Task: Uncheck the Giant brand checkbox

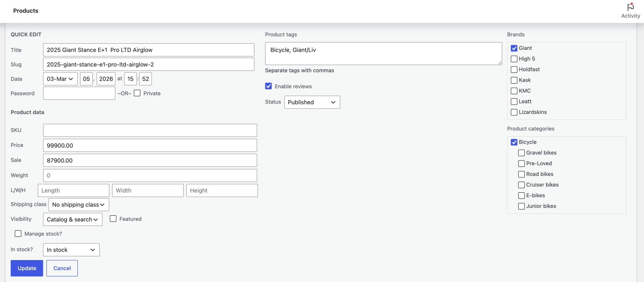Action: click(x=514, y=48)
